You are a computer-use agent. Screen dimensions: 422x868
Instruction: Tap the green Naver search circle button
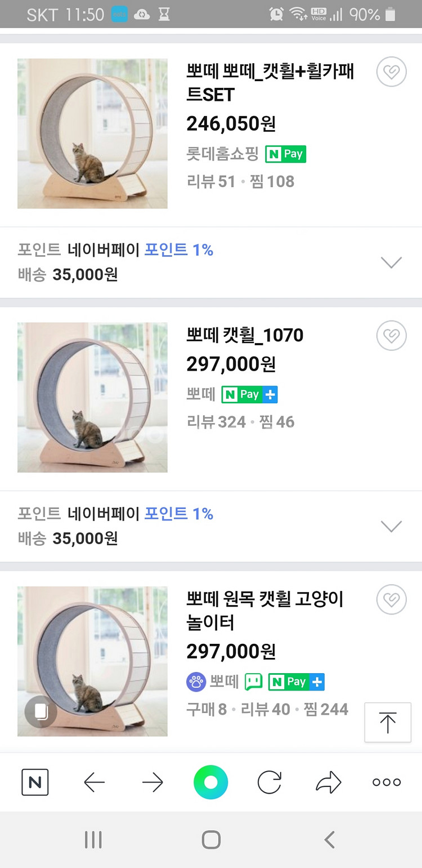click(x=210, y=782)
